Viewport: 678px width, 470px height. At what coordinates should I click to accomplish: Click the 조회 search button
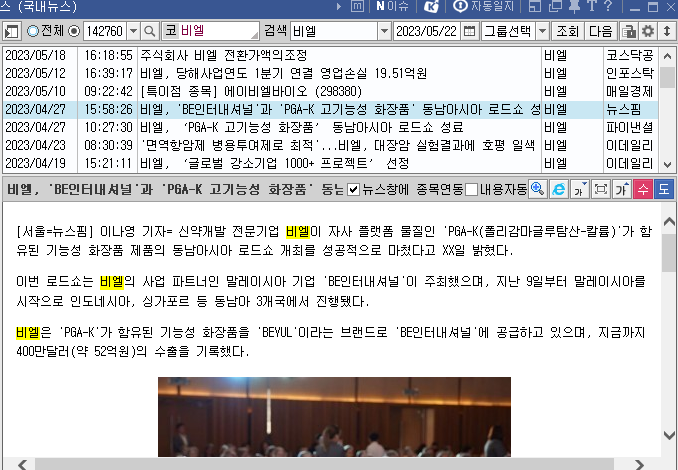click(x=567, y=31)
